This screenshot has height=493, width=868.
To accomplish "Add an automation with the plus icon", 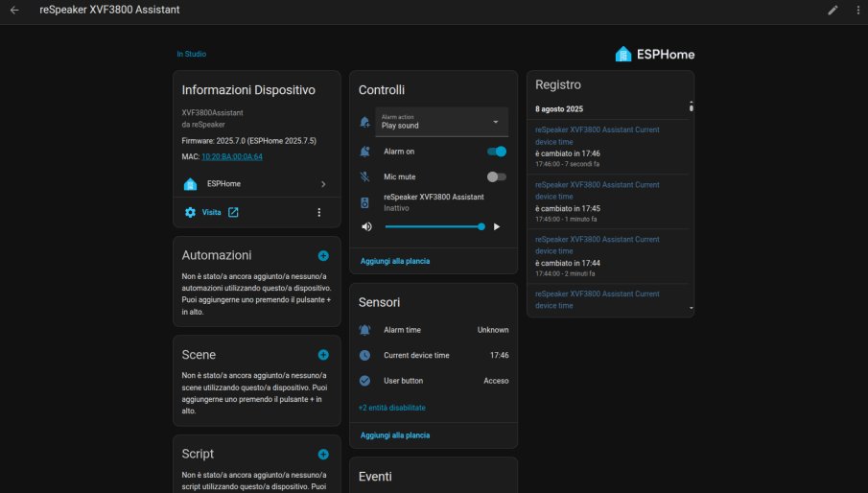I will [323, 256].
